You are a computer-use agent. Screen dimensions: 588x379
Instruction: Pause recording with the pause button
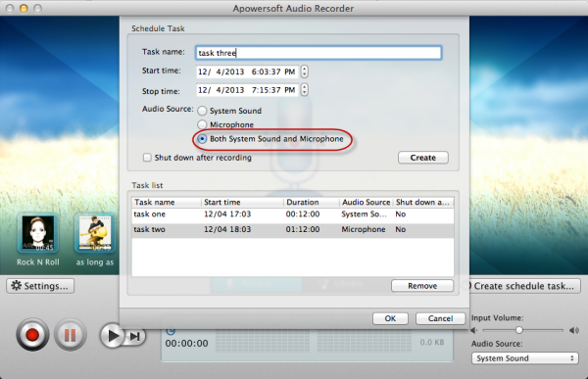[x=71, y=334]
